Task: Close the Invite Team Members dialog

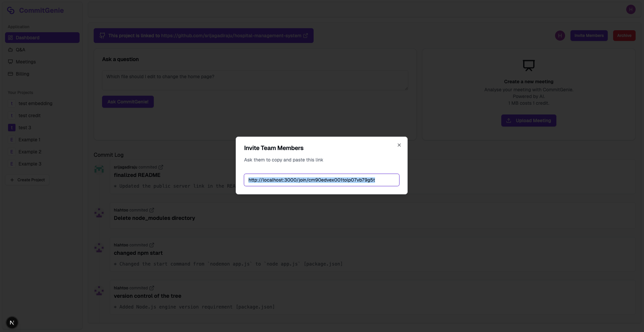Action: [399, 145]
